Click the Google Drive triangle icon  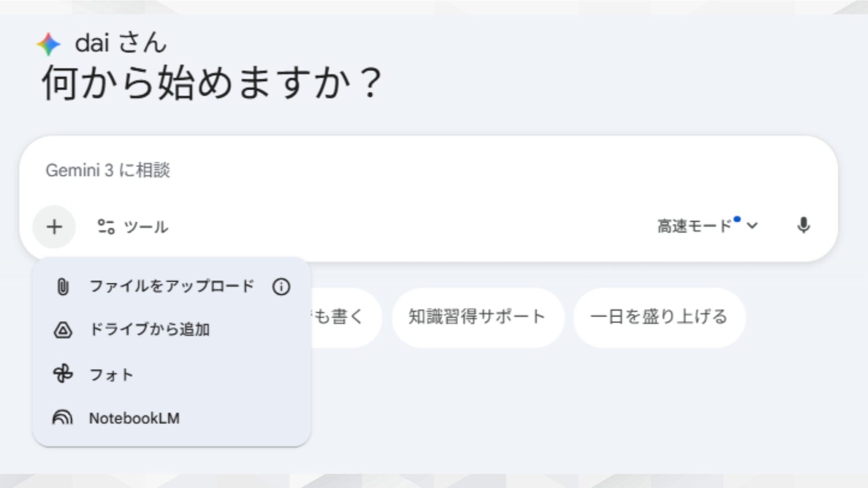63,330
